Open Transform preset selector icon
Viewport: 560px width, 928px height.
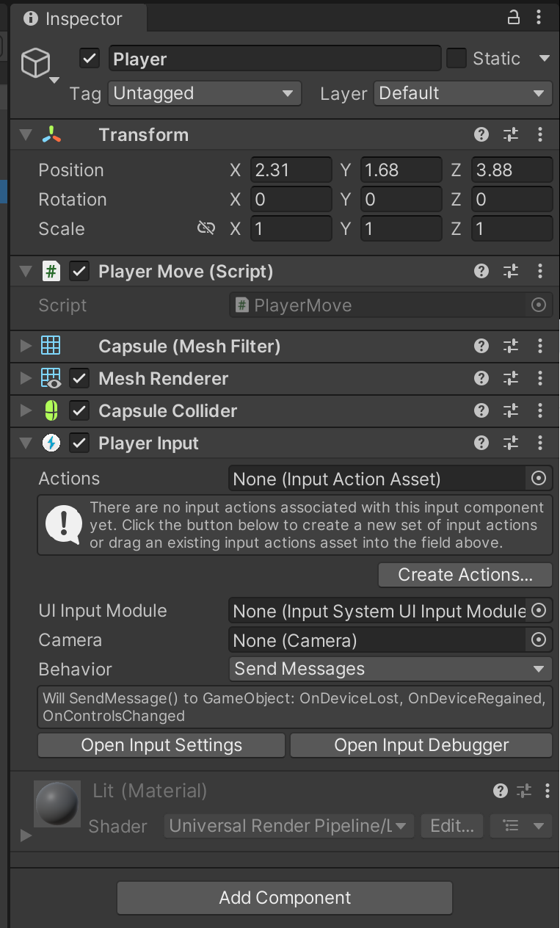511,134
